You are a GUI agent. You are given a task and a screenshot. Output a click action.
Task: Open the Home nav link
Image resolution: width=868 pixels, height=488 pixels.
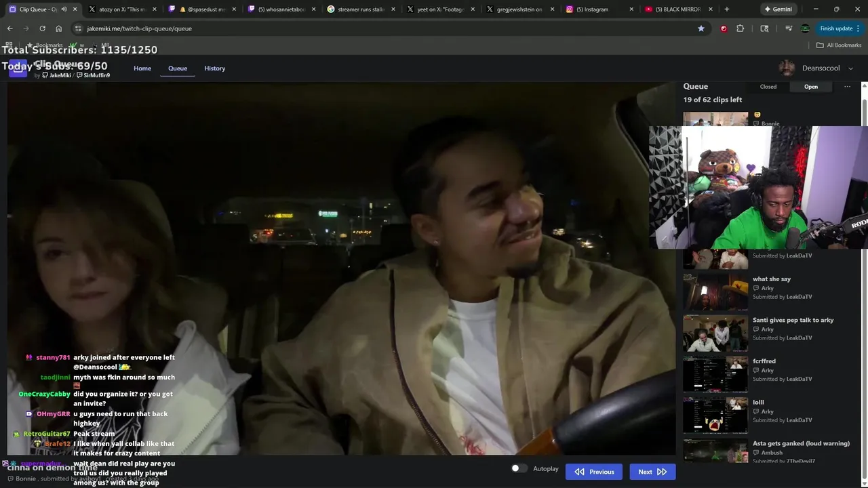click(x=142, y=68)
